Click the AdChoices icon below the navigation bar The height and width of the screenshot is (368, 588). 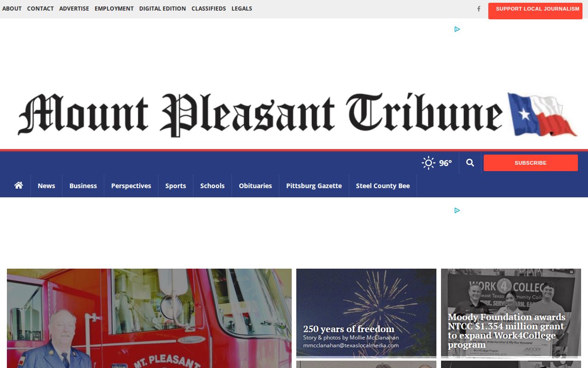(457, 210)
